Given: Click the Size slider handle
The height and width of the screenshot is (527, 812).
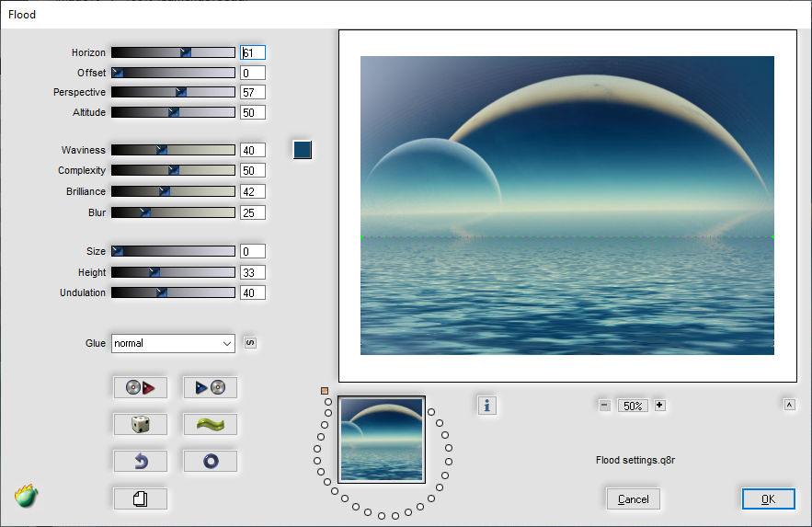Looking at the screenshot, I should click(118, 251).
